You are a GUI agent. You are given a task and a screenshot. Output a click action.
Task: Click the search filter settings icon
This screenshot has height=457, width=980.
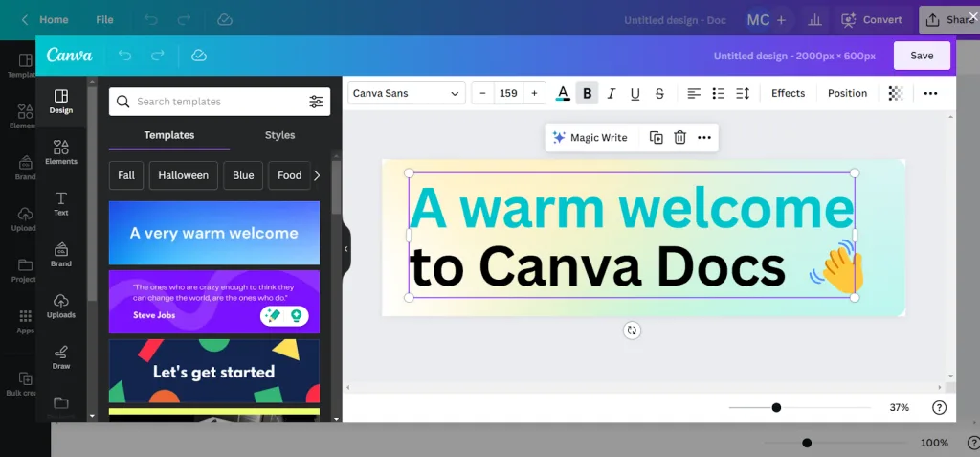click(x=316, y=102)
